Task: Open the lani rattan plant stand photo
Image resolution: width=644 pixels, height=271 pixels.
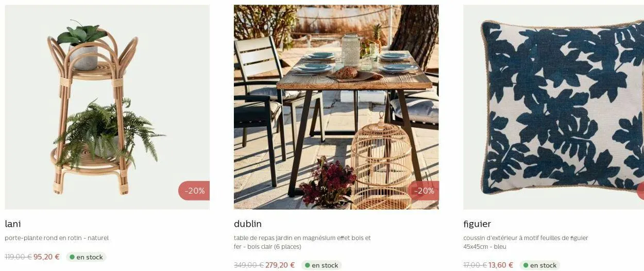Action: point(107,107)
